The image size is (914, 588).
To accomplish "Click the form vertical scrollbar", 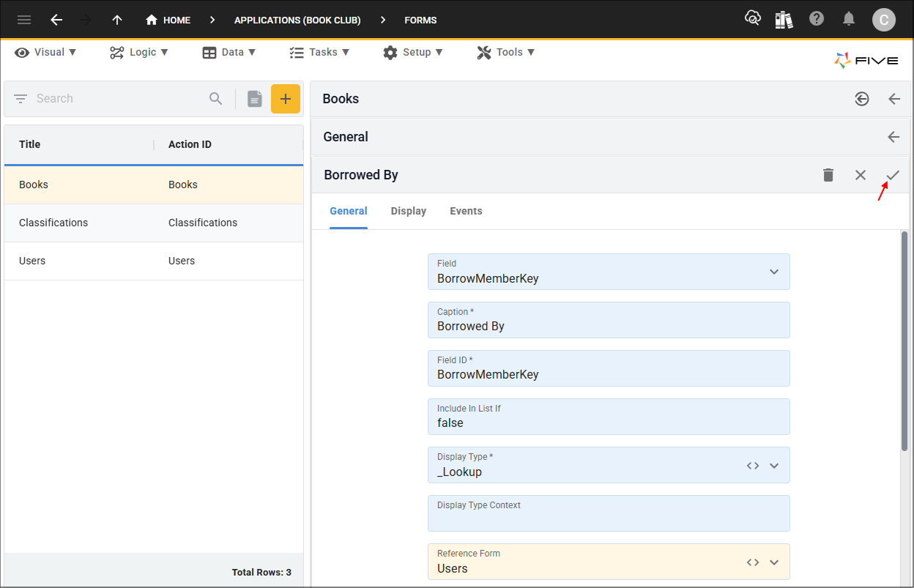I will coord(904,341).
